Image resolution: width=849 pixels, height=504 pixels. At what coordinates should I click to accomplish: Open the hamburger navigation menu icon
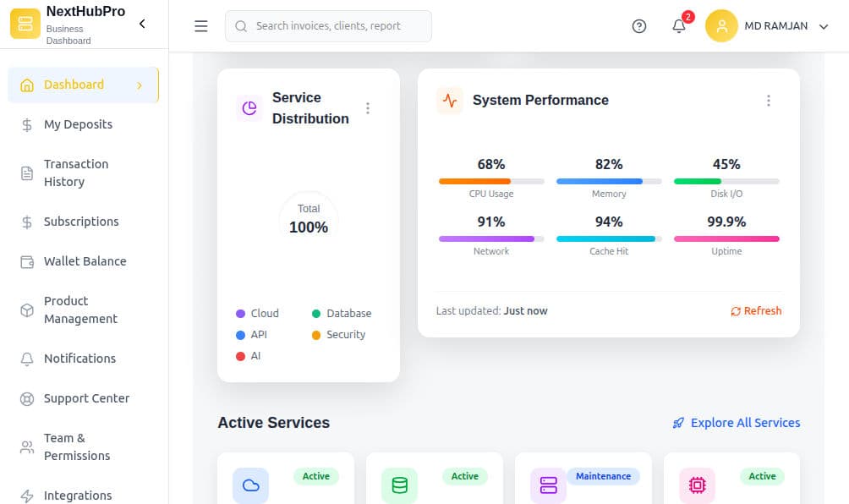pyautogui.click(x=200, y=25)
